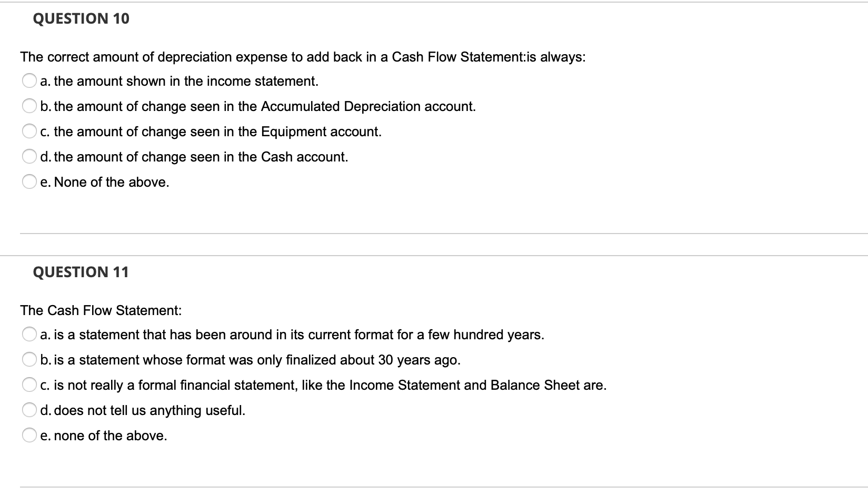868x496 pixels.
Task: Select answer b about Accumulated Depreciation change
Action: pos(30,105)
